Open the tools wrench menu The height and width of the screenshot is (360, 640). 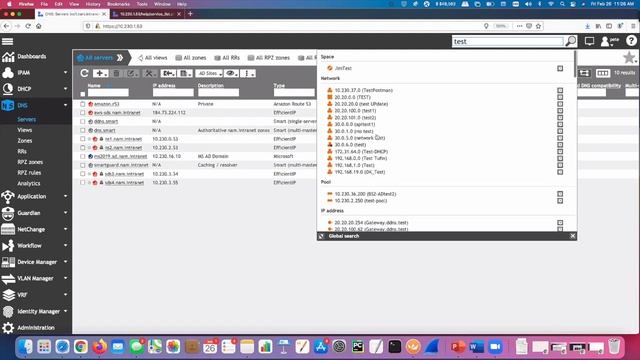149,73
